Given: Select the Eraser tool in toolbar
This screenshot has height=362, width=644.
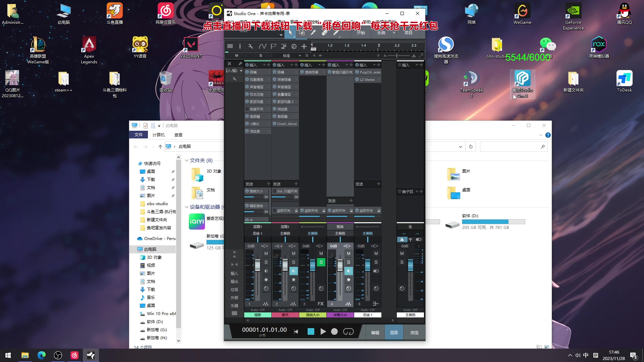Looking at the screenshot, I should [324, 33].
